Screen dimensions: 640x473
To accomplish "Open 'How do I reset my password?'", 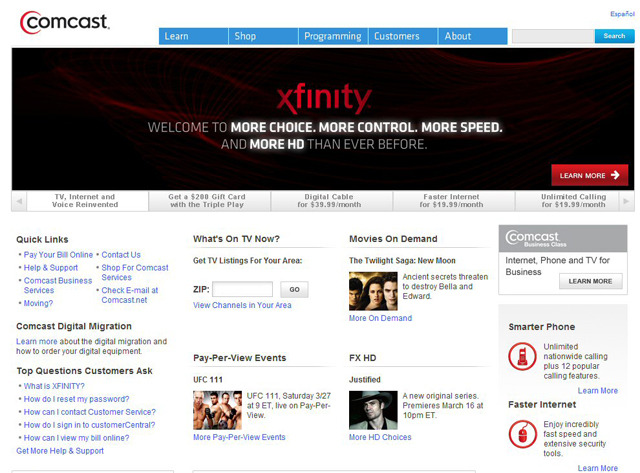I will (x=76, y=399).
